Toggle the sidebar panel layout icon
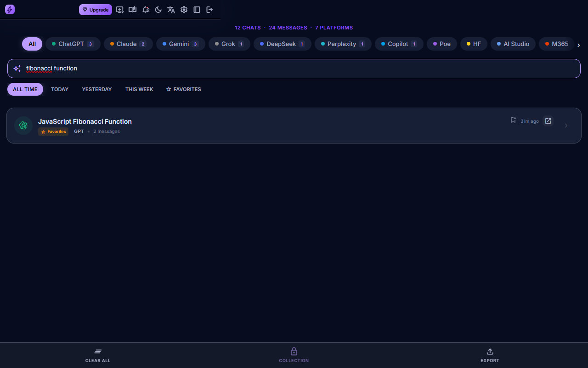588x368 pixels. click(x=197, y=10)
